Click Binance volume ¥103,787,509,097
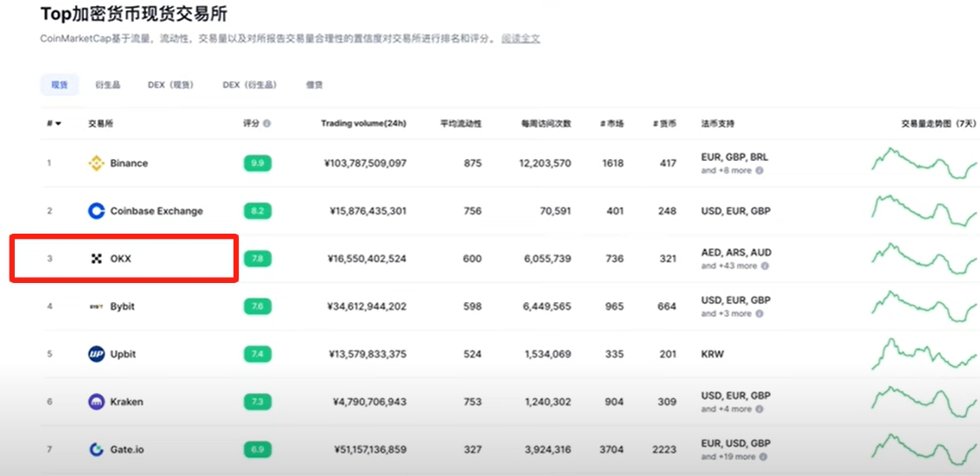Viewport: 980px width, 476px height. point(365,164)
